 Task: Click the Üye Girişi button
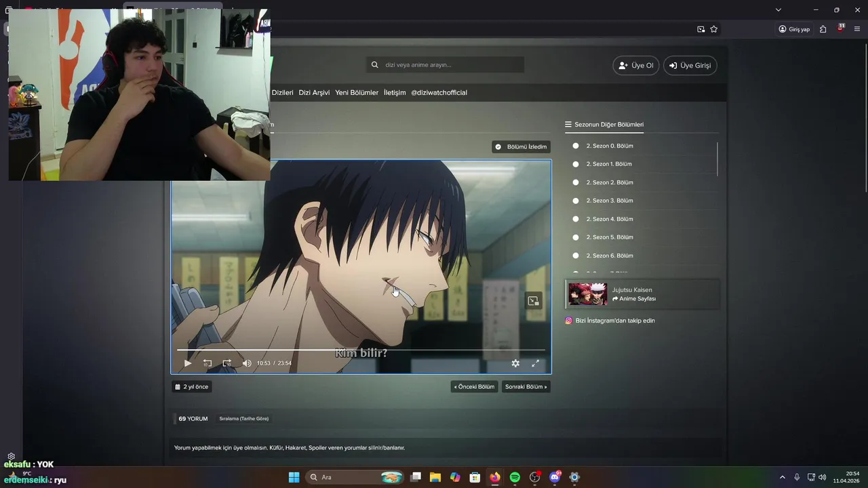pyautogui.click(x=690, y=66)
